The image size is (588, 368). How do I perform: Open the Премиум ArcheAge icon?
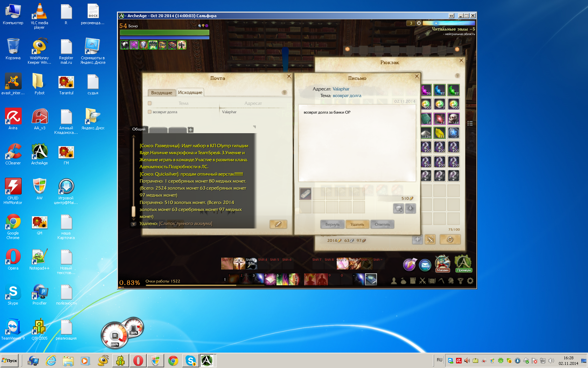[463, 264]
